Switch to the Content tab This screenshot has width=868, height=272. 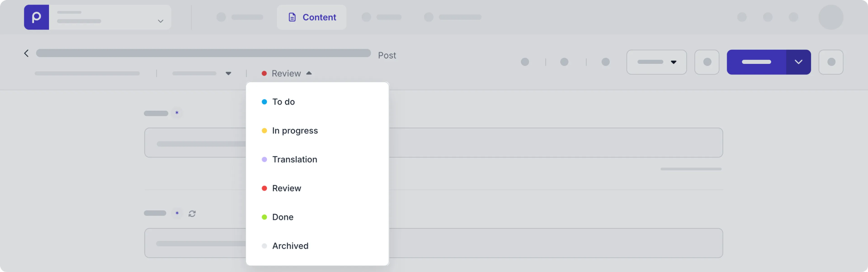click(x=311, y=17)
